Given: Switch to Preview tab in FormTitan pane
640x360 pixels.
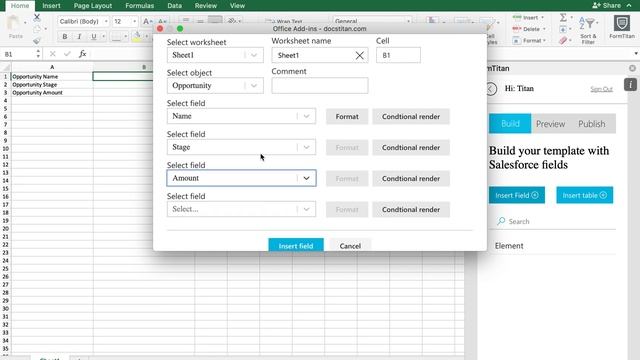Looking at the screenshot, I should point(550,124).
